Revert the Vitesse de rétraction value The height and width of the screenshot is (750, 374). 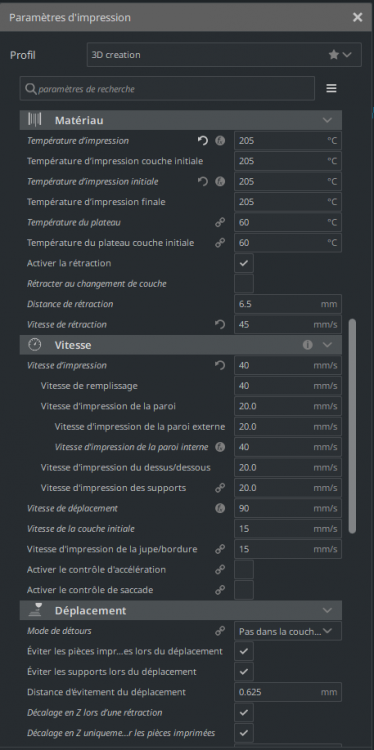(x=220, y=324)
